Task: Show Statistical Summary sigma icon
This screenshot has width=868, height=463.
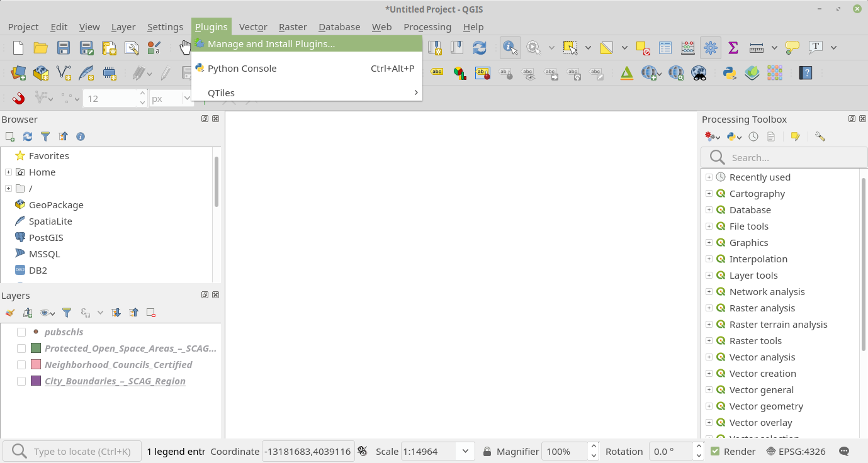Action: tap(733, 48)
